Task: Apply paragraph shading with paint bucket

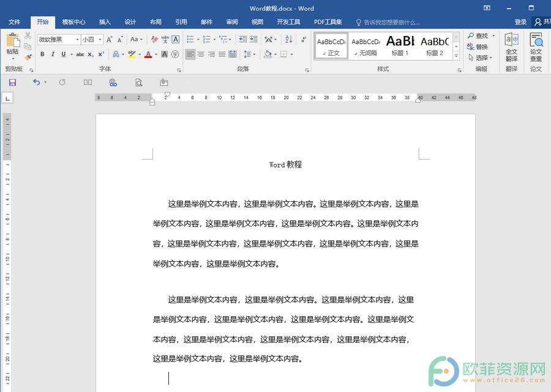Action: (x=268, y=54)
